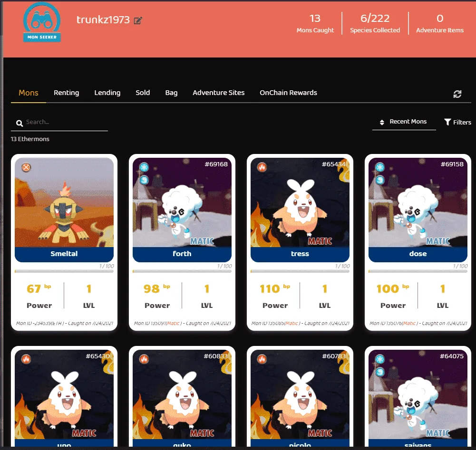Open the forth mon card image

(x=182, y=202)
